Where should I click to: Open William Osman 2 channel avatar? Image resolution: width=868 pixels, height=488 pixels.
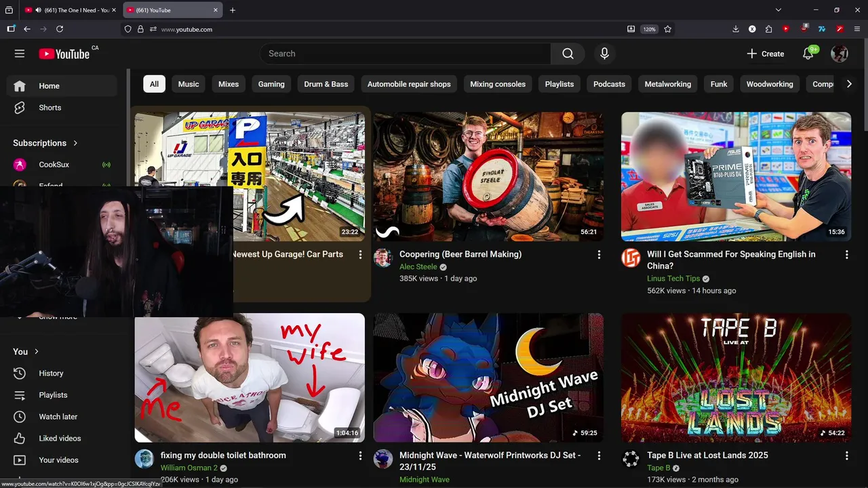click(144, 459)
